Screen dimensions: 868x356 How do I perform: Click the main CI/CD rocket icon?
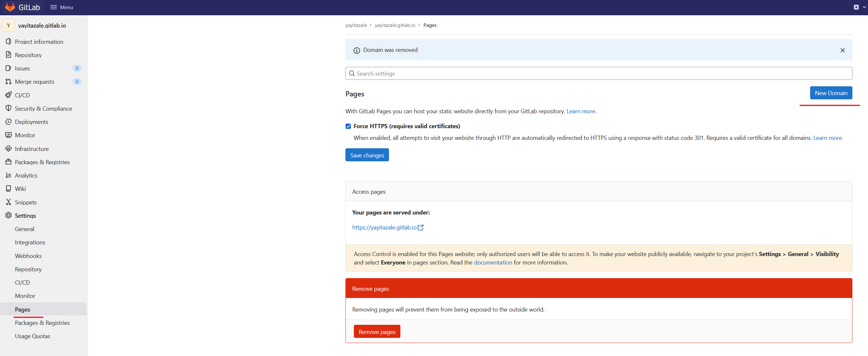pos(8,95)
